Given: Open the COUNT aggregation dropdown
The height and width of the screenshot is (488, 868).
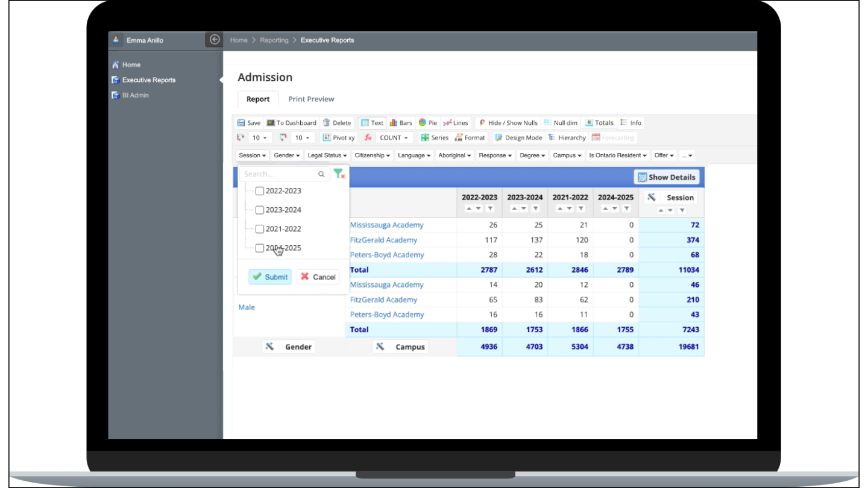Looking at the screenshot, I should (393, 137).
